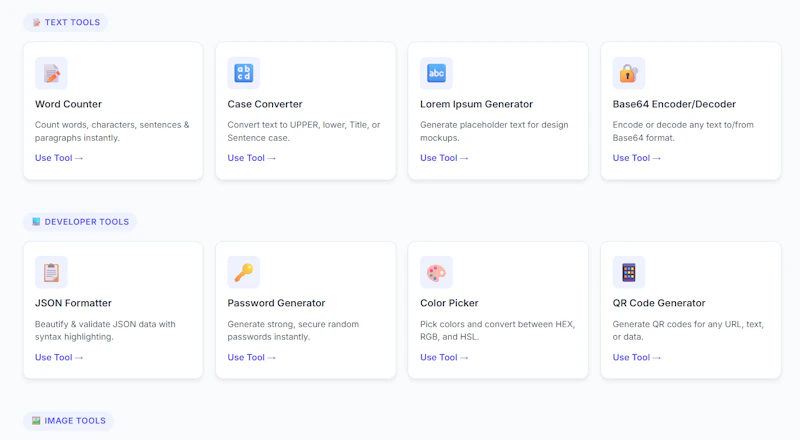800x440 pixels.
Task: Click the Text Tools section emoji icon
Action: pos(36,22)
